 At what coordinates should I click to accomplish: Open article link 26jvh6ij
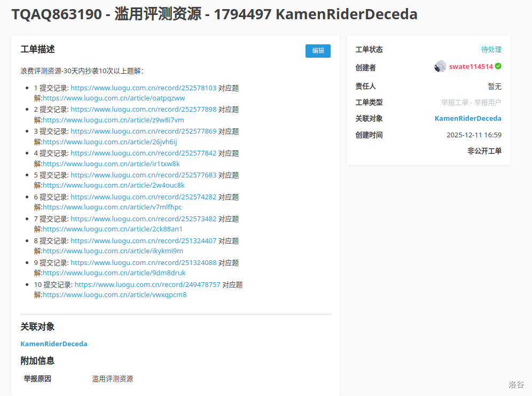(x=109, y=142)
